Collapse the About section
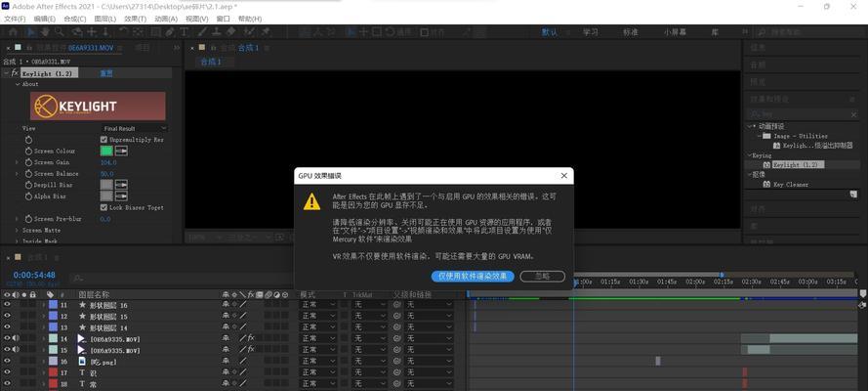868x391 pixels. tap(18, 84)
